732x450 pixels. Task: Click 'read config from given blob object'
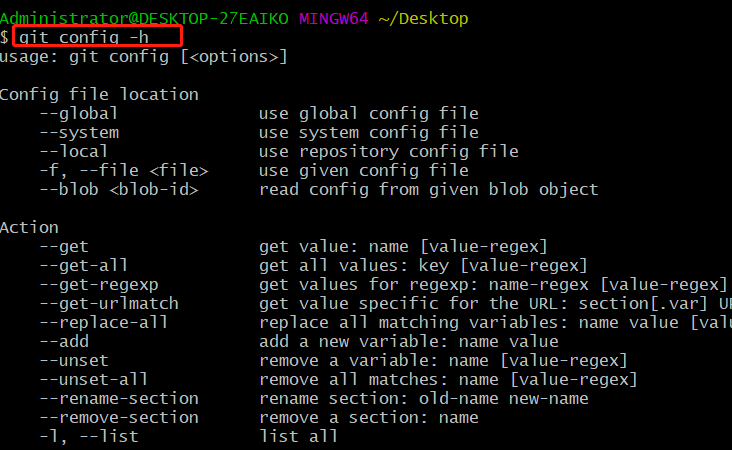[x=429, y=190]
